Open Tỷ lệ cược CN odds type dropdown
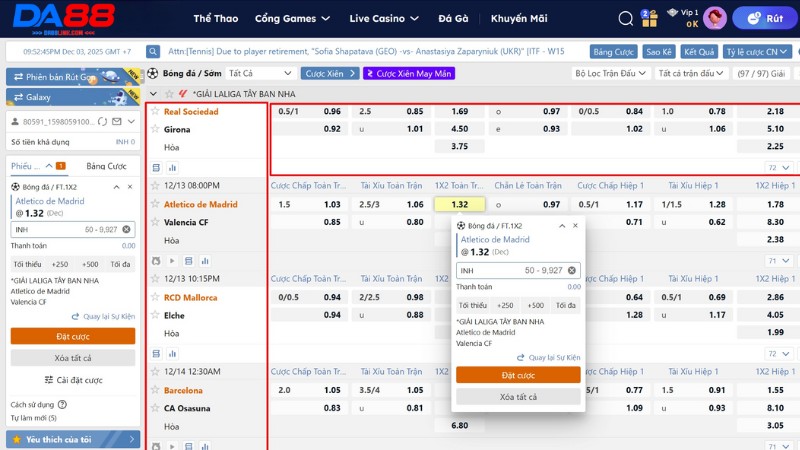The height and width of the screenshot is (450, 800). pos(757,52)
